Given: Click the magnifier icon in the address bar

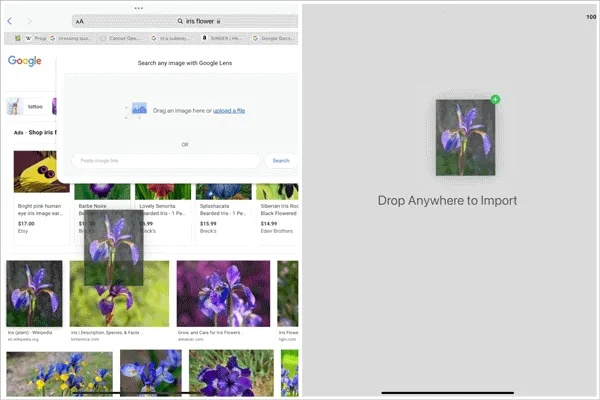Looking at the screenshot, I should 178,20.
